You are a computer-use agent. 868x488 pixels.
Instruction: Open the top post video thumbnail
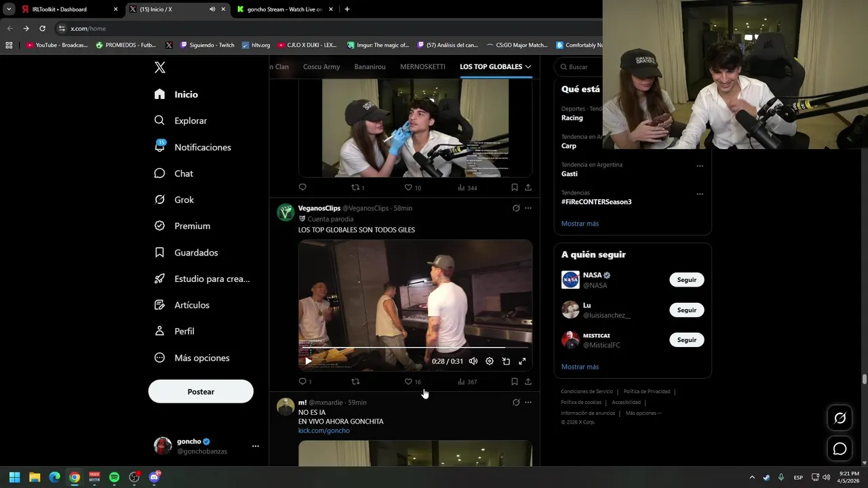[415, 127]
